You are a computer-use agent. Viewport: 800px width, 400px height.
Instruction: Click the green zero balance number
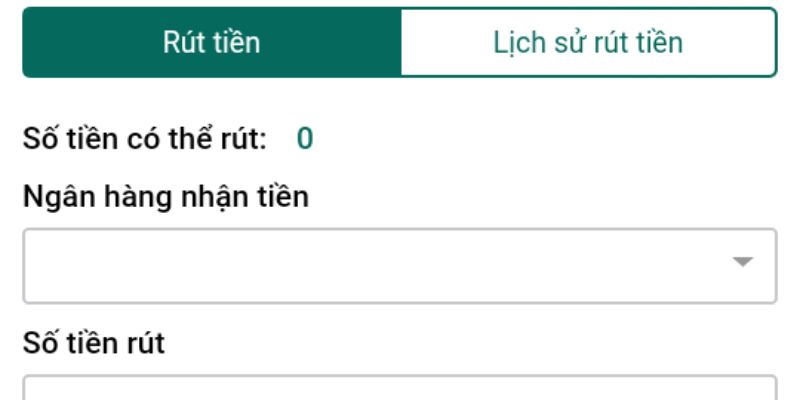click(305, 138)
